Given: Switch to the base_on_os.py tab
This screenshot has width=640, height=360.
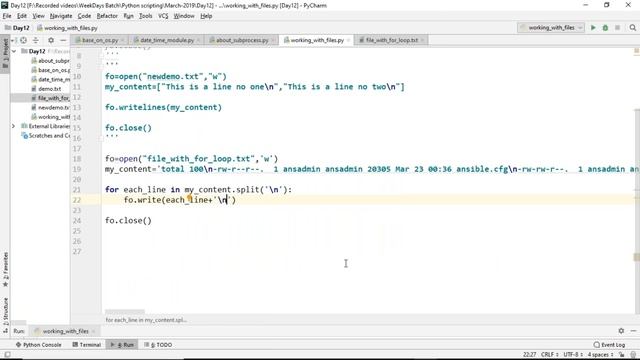Looking at the screenshot, I should (100, 40).
